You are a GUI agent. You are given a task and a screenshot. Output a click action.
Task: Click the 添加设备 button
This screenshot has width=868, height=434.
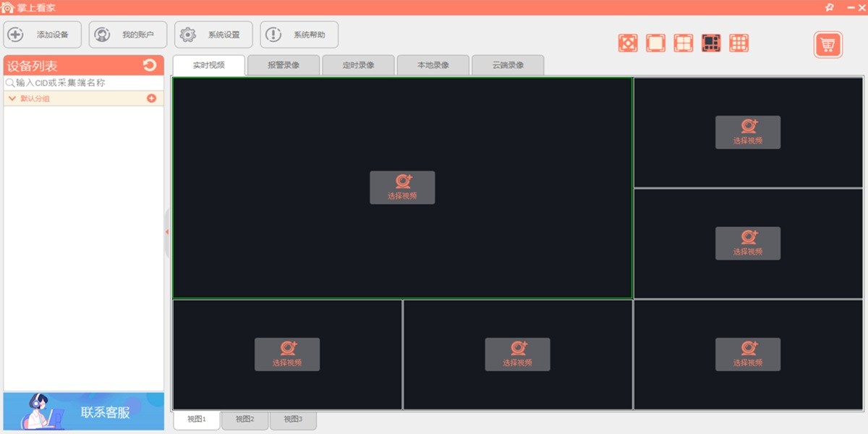[43, 35]
